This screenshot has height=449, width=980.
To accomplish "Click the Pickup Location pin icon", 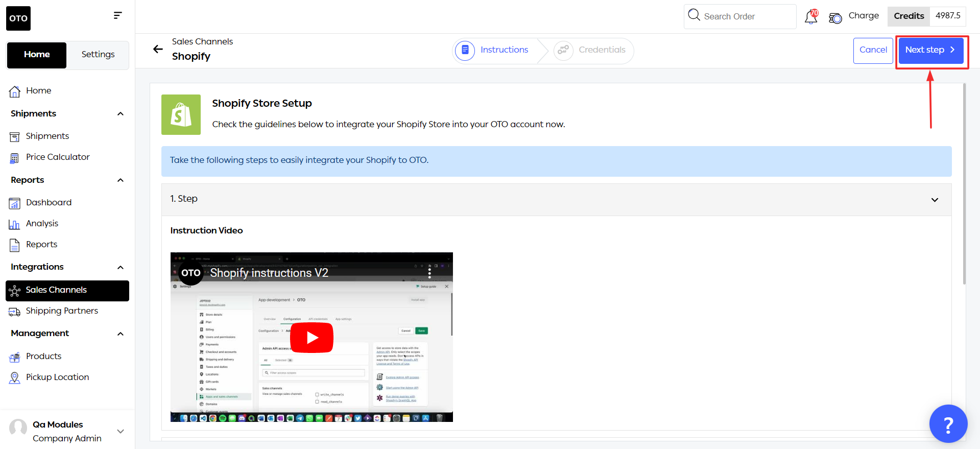I will (x=15, y=378).
